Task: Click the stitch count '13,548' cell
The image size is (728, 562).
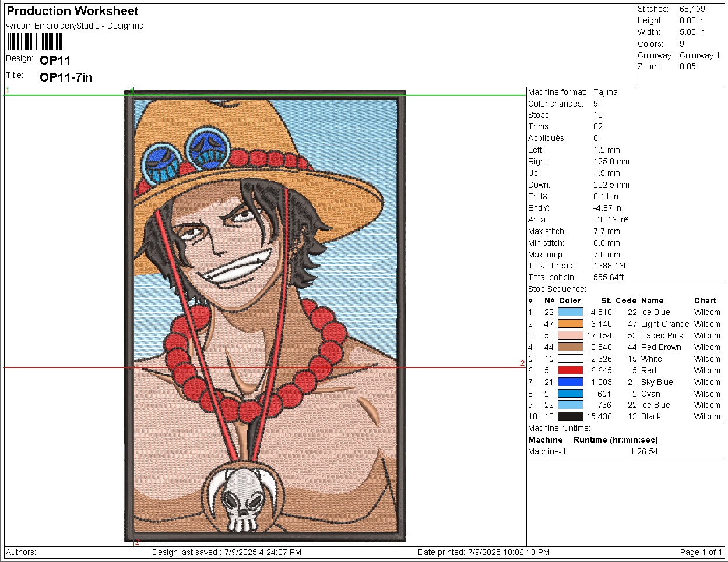Action: coord(599,347)
